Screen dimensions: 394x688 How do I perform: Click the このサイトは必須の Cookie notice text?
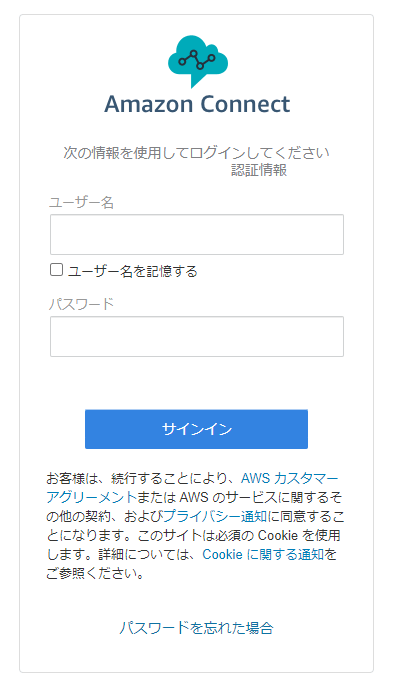[x=239, y=535]
